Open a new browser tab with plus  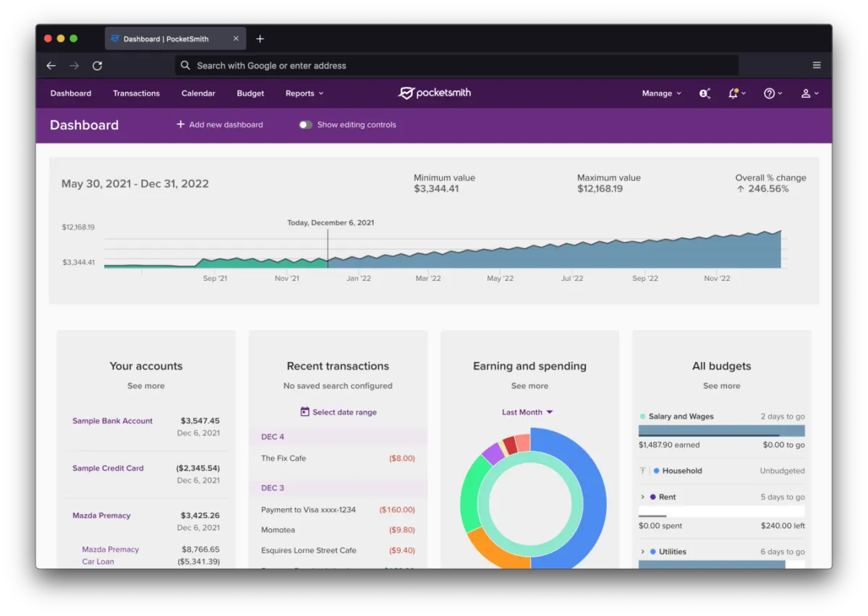coord(260,38)
